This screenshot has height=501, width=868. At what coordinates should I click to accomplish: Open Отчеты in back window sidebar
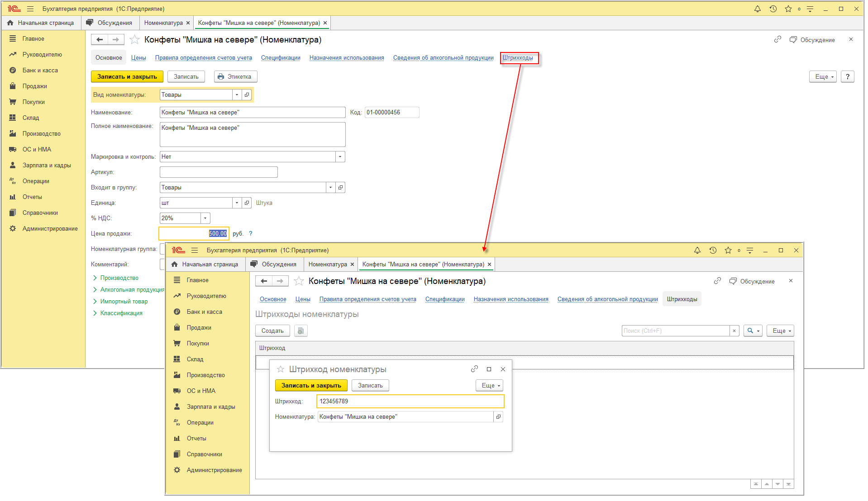pos(32,197)
